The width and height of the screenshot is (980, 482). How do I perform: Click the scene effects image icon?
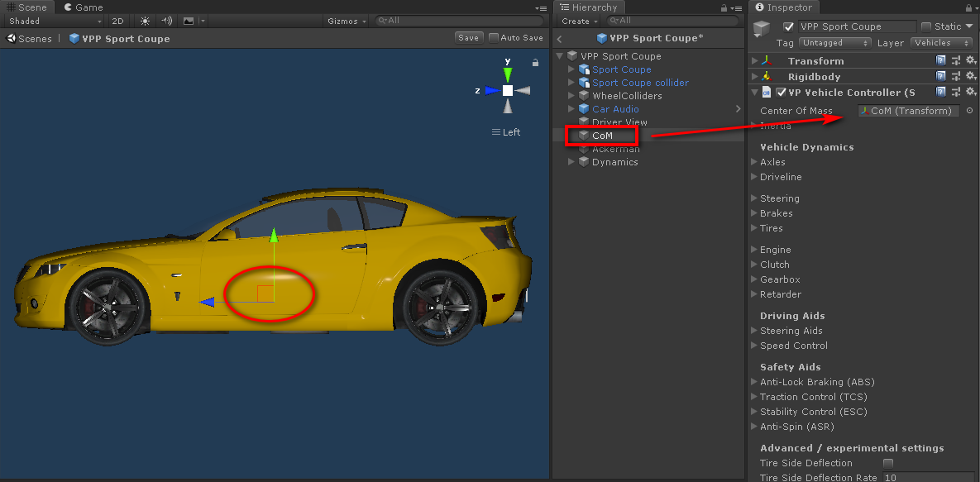point(189,21)
